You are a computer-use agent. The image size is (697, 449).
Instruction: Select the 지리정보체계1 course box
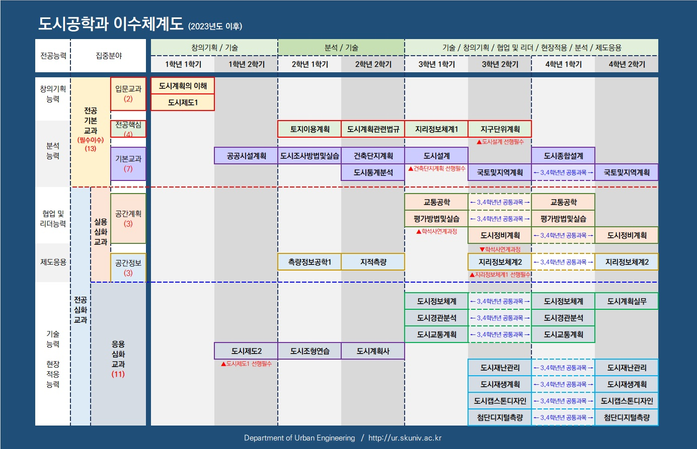click(436, 129)
